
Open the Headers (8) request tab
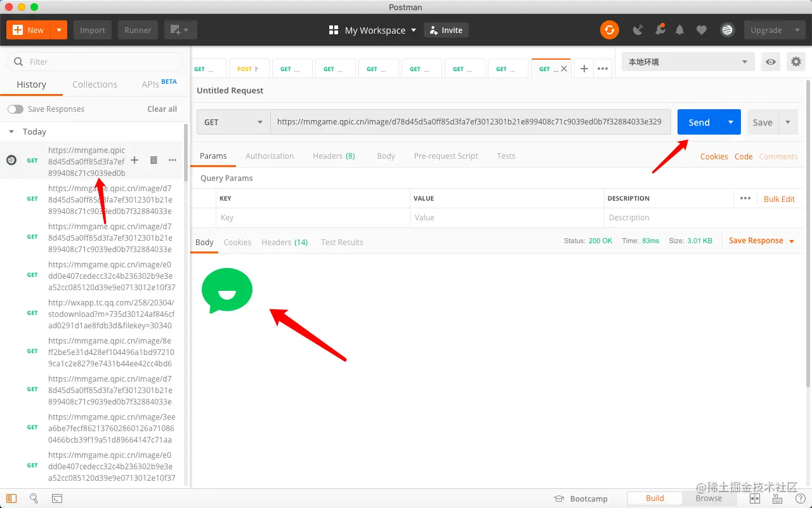click(334, 156)
